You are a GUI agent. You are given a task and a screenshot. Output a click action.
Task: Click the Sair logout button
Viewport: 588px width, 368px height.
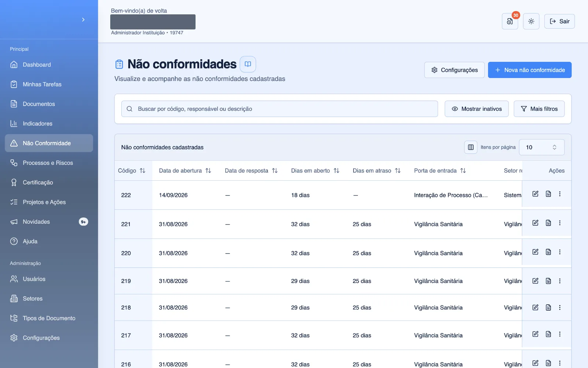(559, 21)
